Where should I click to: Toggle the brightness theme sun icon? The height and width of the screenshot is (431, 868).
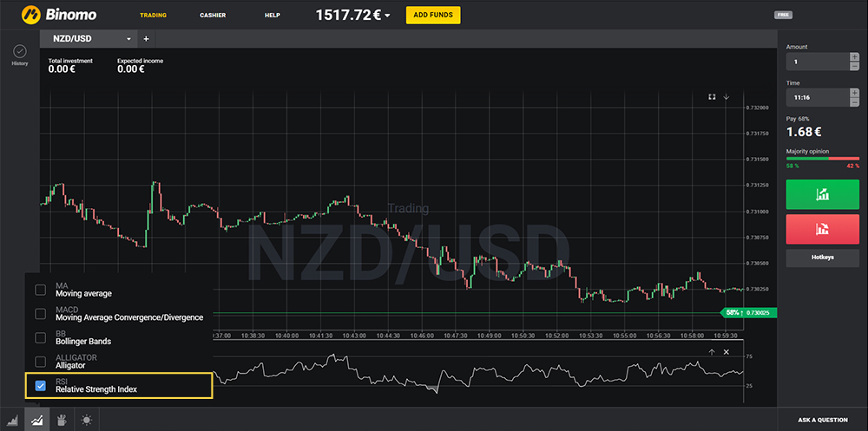(86, 420)
